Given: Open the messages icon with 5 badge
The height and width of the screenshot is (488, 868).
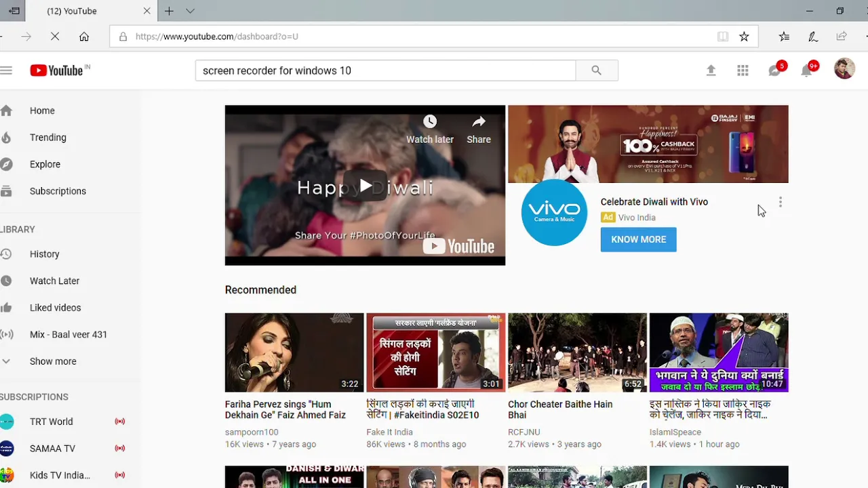Looking at the screenshot, I should pos(775,70).
